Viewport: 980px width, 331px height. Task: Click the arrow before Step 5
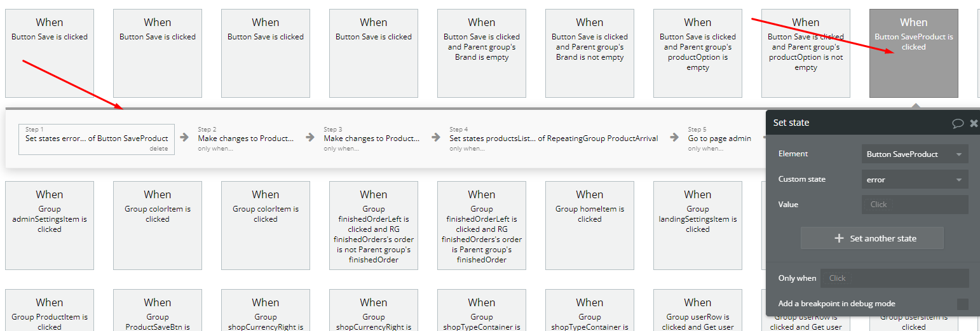pyautogui.click(x=673, y=137)
